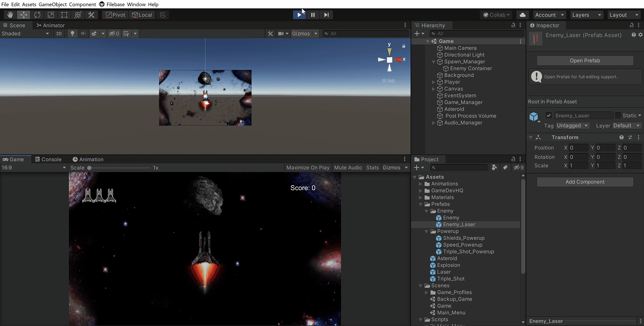Select the Move tool
644x326 pixels.
24,15
